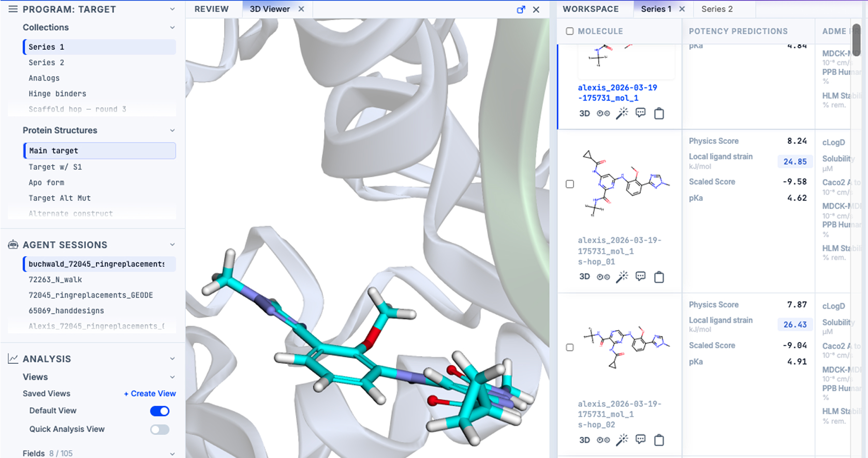Select the 3D Viewer tab

tap(270, 9)
